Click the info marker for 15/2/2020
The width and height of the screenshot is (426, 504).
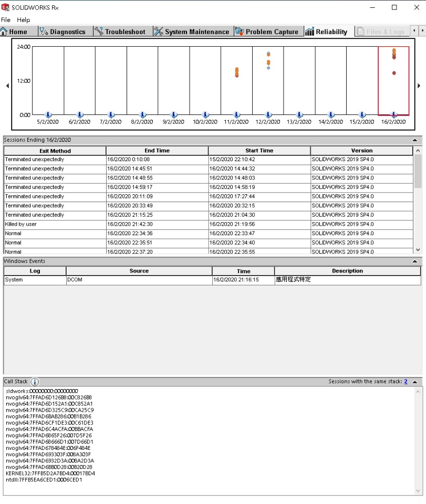pyautogui.click(x=362, y=114)
